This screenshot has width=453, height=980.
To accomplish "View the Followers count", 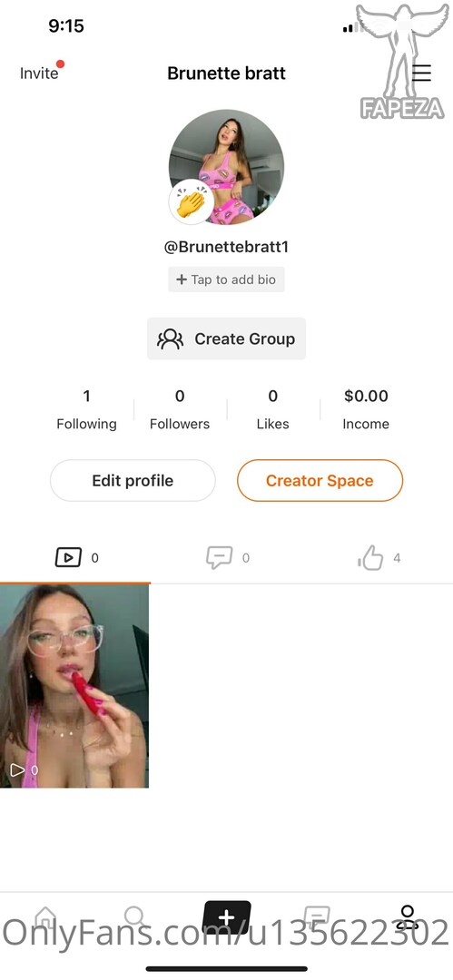I will coord(180,409).
